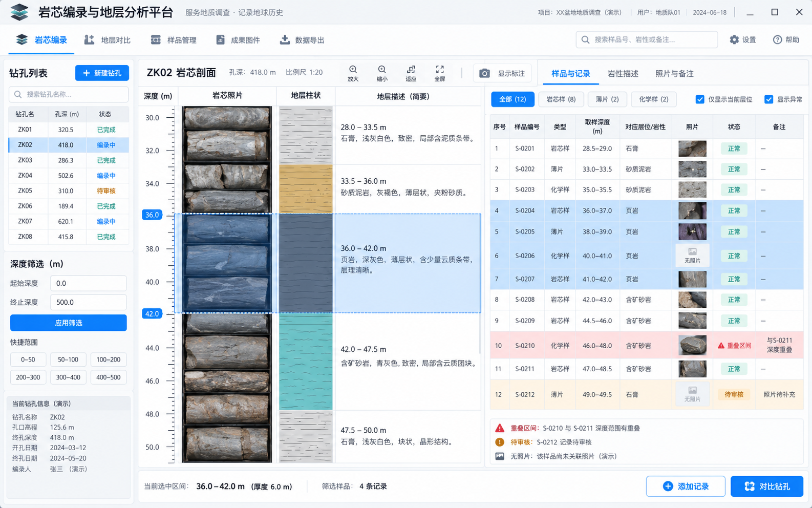This screenshot has width=812, height=508.
Task: Filter samples by 薄片 (2)
Action: point(607,99)
